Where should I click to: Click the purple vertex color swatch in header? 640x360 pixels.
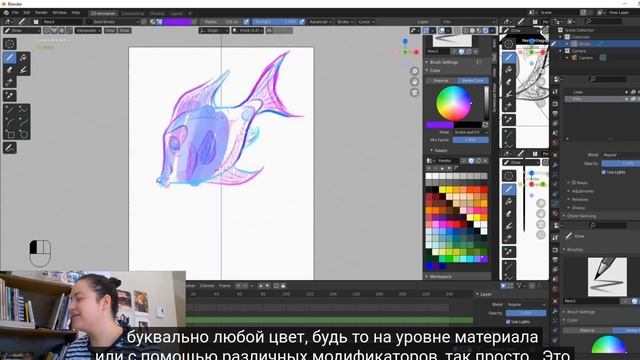tap(178, 22)
